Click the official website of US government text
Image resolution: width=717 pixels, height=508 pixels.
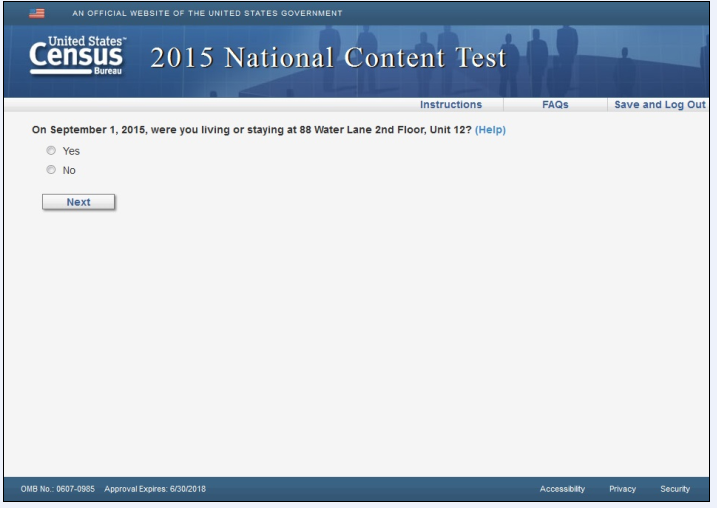[207, 13]
